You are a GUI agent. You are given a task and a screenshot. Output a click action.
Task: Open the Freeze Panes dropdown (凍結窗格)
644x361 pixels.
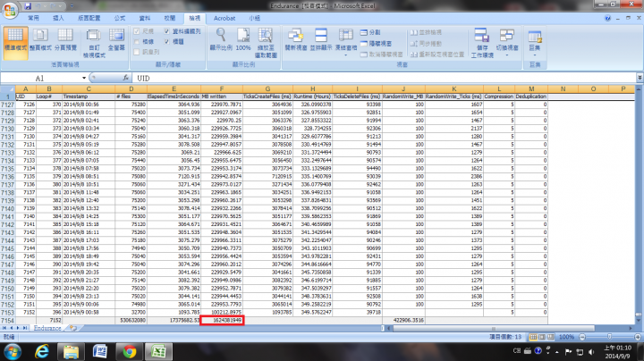(x=346, y=43)
